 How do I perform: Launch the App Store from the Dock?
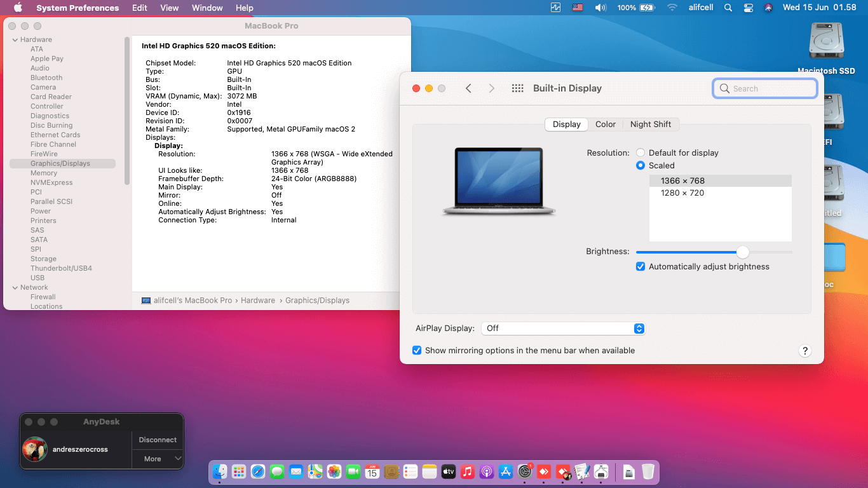click(x=506, y=472)
